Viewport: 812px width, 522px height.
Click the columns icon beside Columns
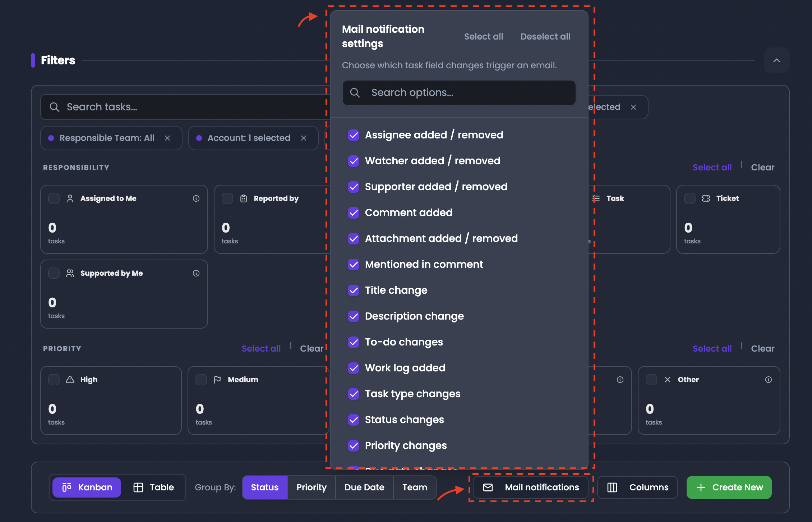tap(612, 487)
